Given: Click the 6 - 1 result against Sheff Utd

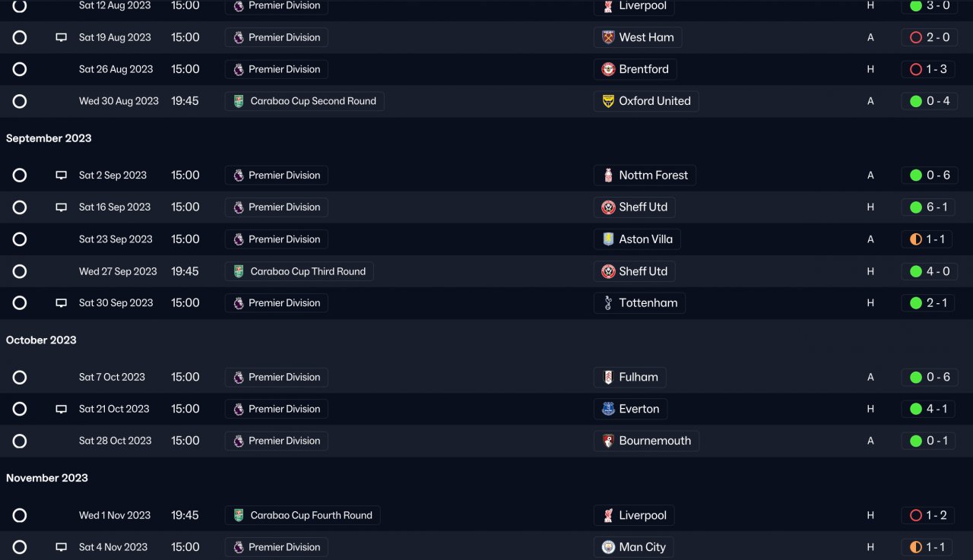Looking at the screenshot, I should coord(929,207).
